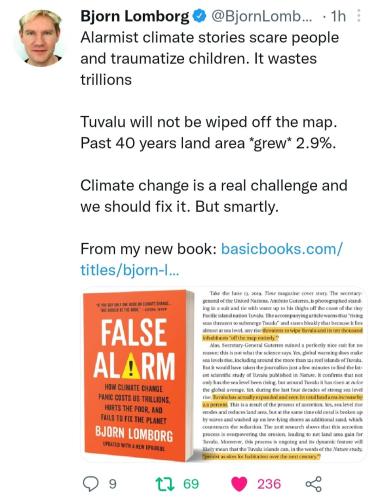380x500 pixels.
Task: Click the "Alarmist climate stories" opening text
Action: click(210, 58)
